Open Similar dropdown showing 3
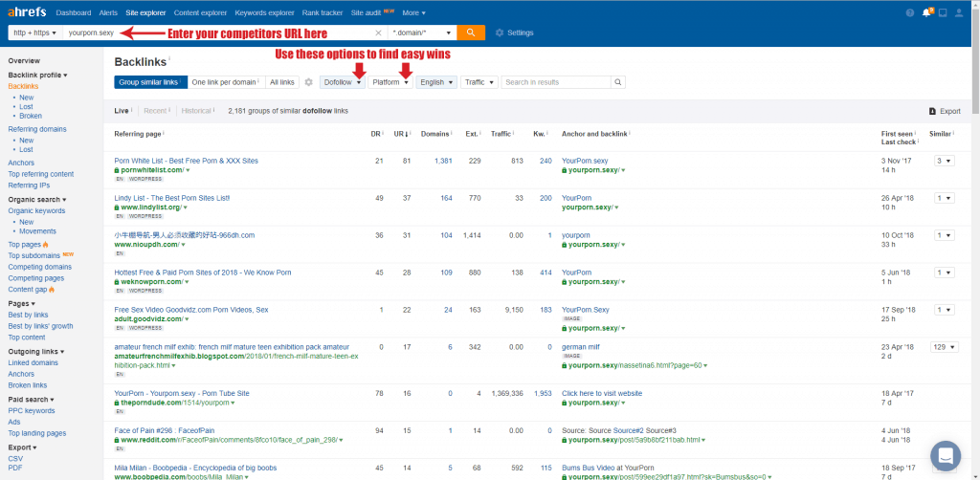The height and width of the screenshot is (480, 980). [945, 161]
